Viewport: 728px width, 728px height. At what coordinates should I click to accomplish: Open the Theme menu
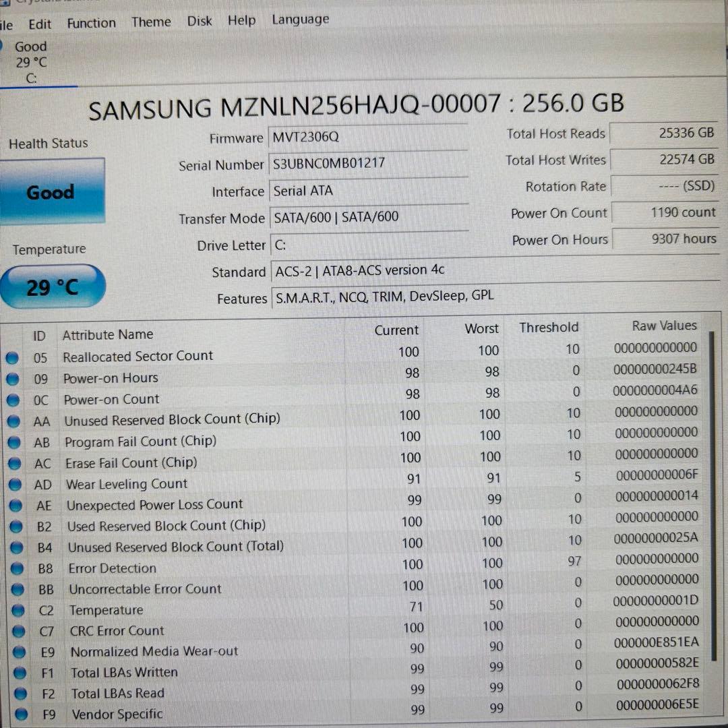pyautogui.click(x=150, y=22)
